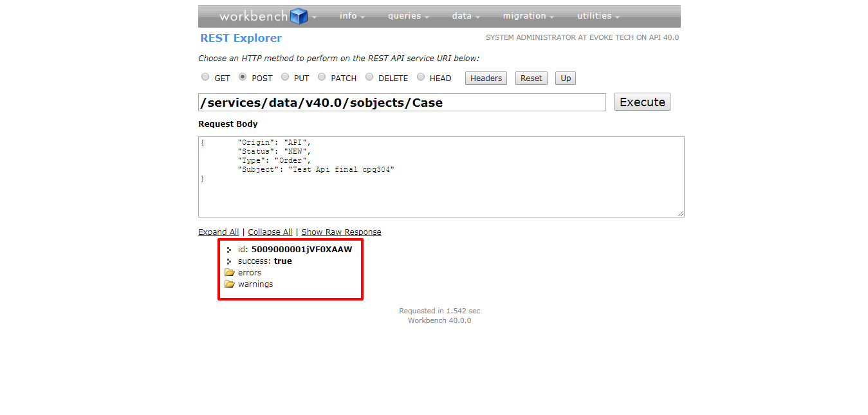Open the info menu
The height and width of the screenshot is (415, 868).
pyautogui.click(x=348, y=15)
